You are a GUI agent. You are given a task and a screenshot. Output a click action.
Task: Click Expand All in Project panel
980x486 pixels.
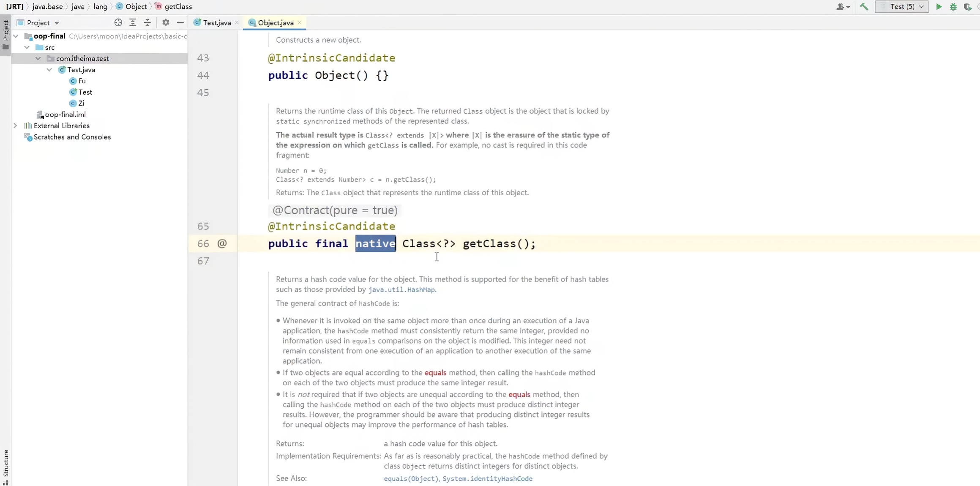click(133, 22)
